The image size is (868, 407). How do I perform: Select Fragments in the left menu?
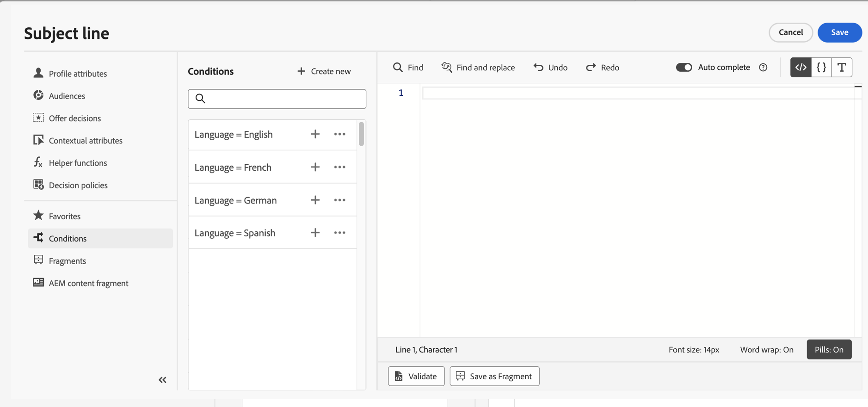tap(68, 261)
